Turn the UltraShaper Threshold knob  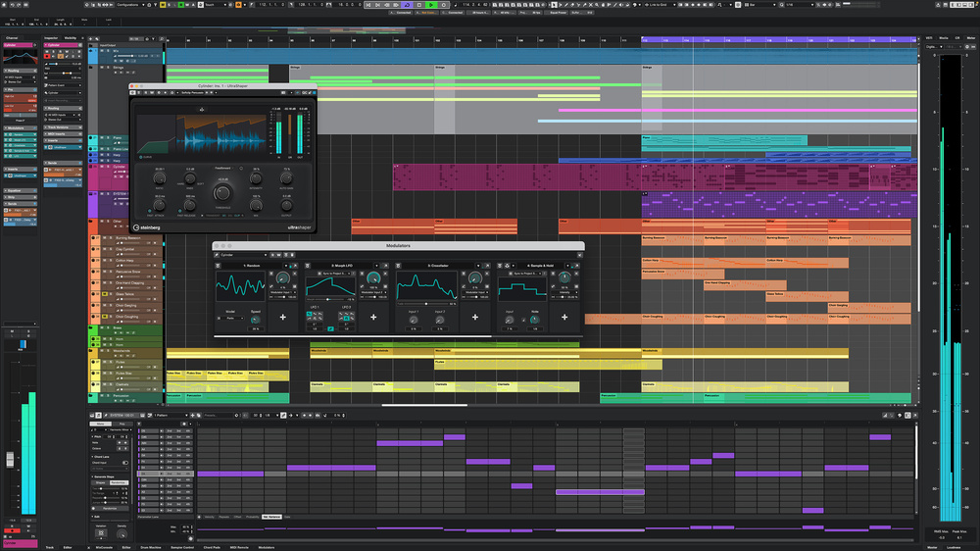223,192
